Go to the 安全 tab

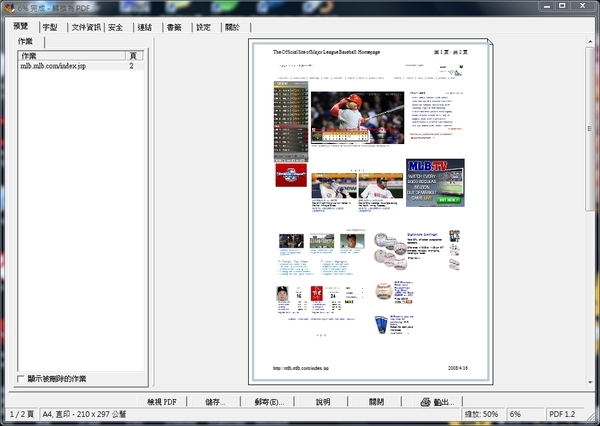click(116, 27)
